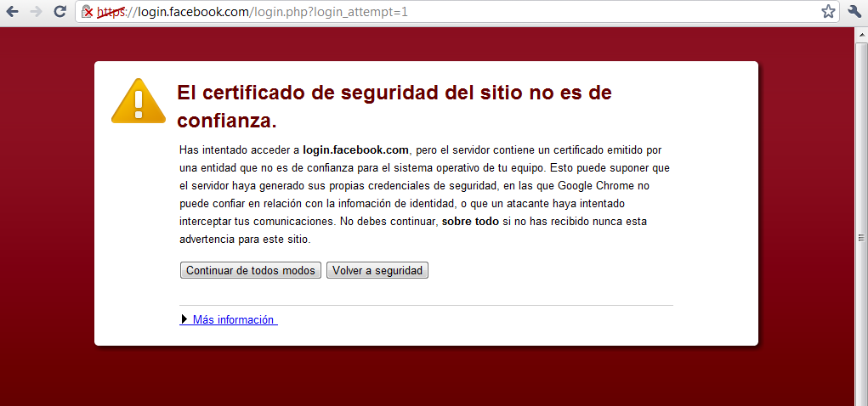The height and width of the screenshot is (406, 868).
Task: Click the vertical scrollbar thumb
Action: pos(861,238)
